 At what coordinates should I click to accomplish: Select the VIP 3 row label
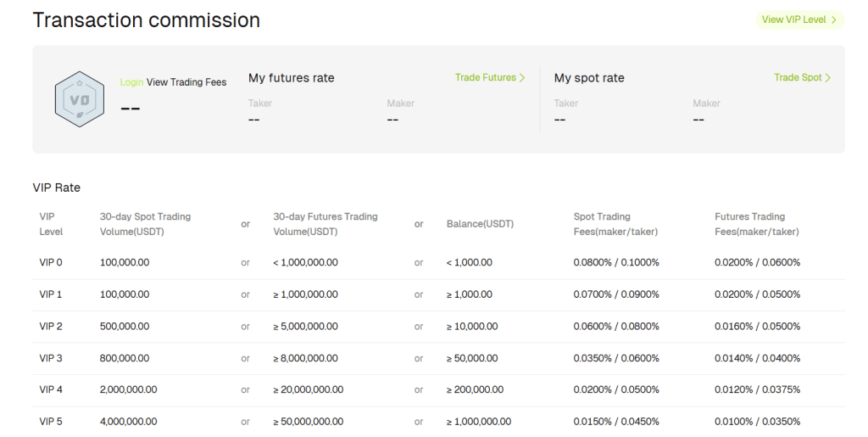(x=51, y=359)
